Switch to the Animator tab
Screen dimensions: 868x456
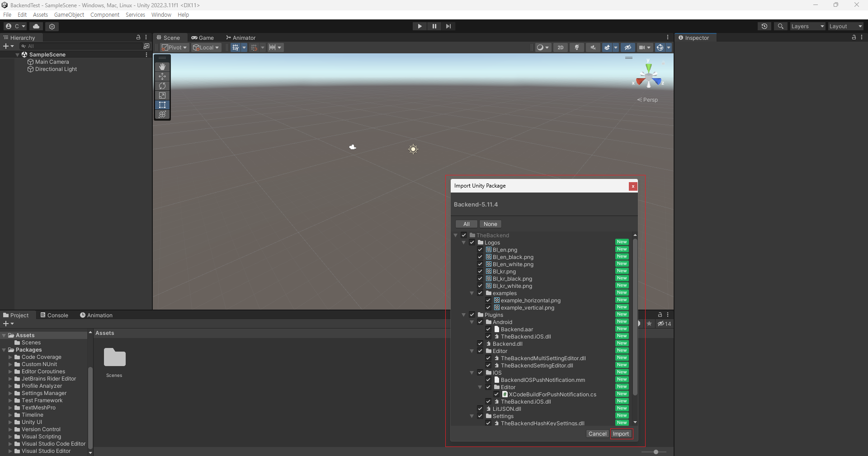click(x=241, y=38)
